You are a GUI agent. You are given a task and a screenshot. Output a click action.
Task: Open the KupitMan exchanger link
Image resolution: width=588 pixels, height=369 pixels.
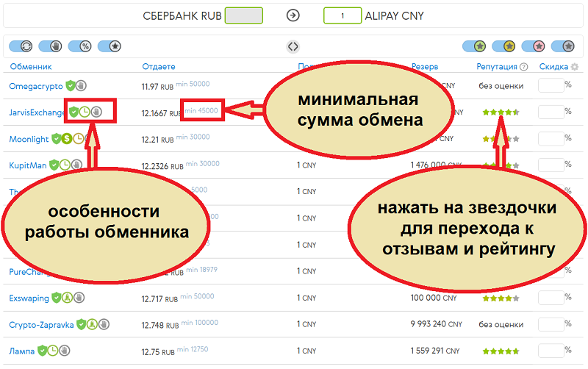pos(28,165)
